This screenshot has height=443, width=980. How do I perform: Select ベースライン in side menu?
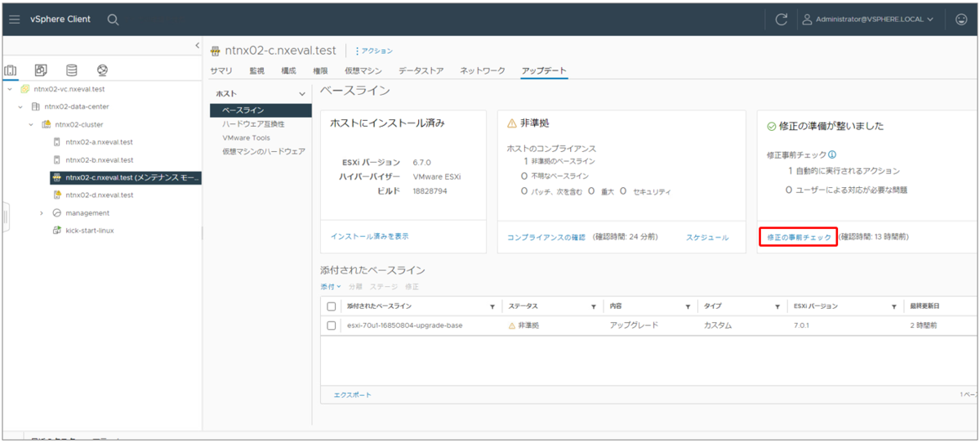(261, 110)
